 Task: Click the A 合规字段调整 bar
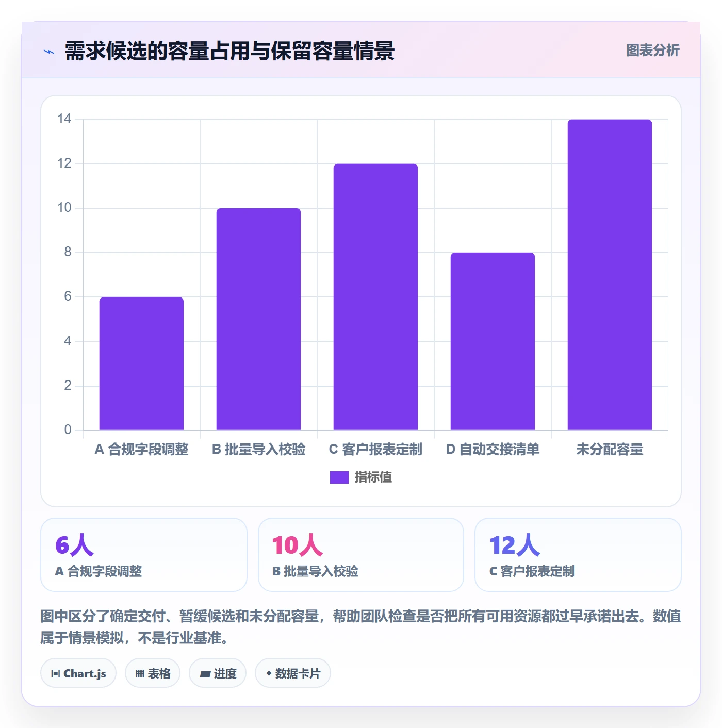point(141,363)
